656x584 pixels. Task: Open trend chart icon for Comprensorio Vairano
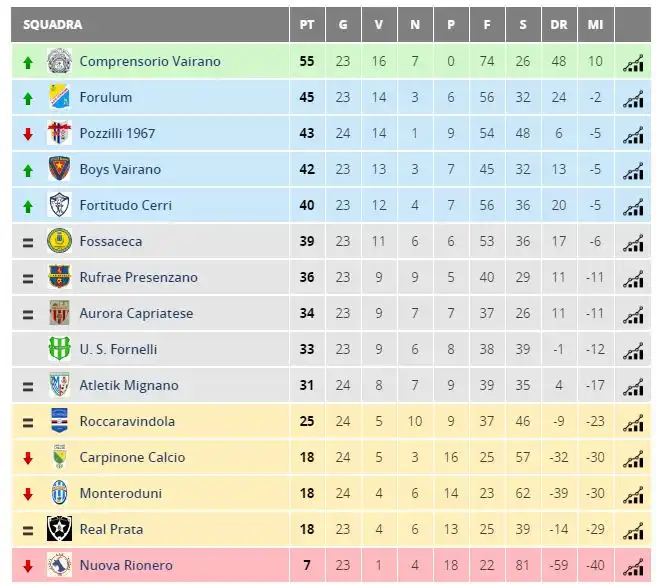[633, 63]
